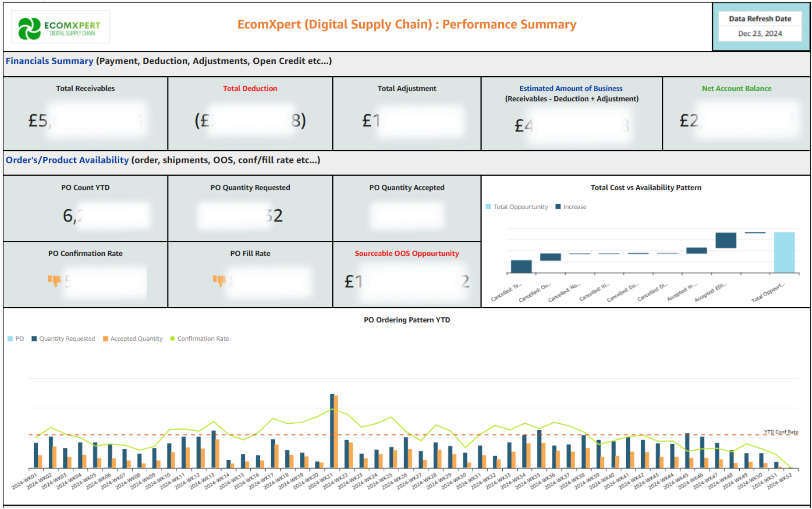Toggle Increase legend item in waterfall
This screenshot has width=812, height=509.
pos(571,207)
